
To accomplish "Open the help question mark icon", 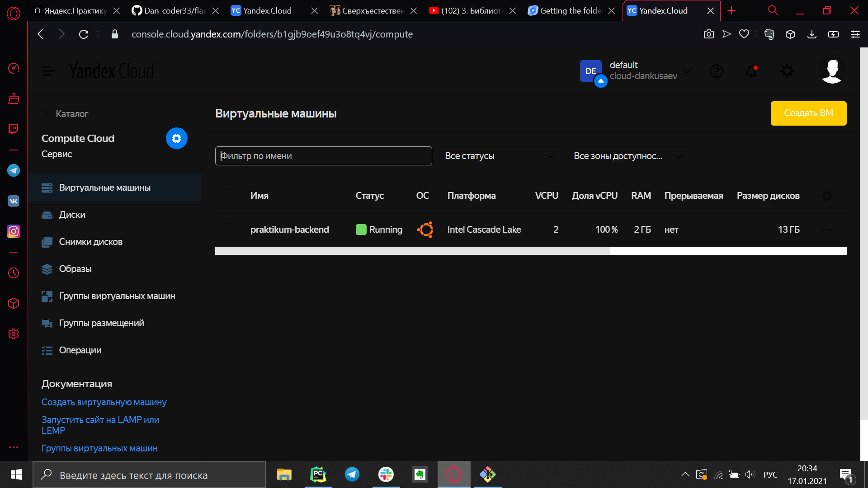I will (717, 71).
